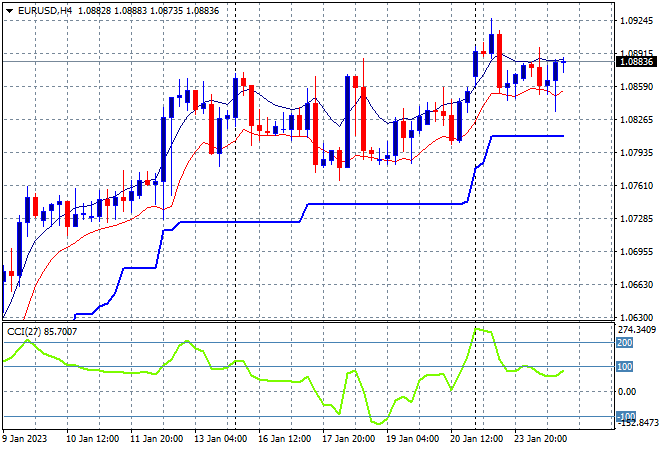
Task: Select the time axis label 20 Jan 12:00
Action: (x=476, y=439)
